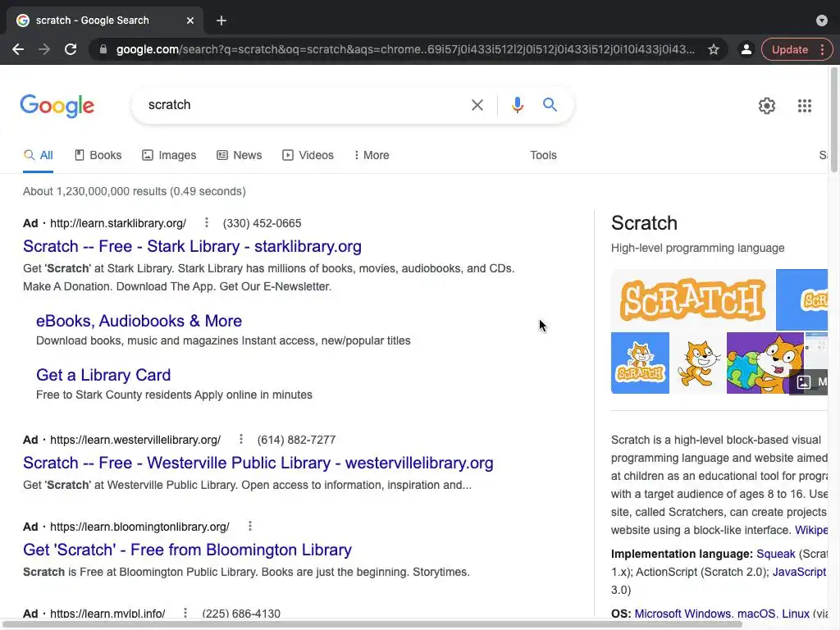Open Google settings gear

coord(767,106)
